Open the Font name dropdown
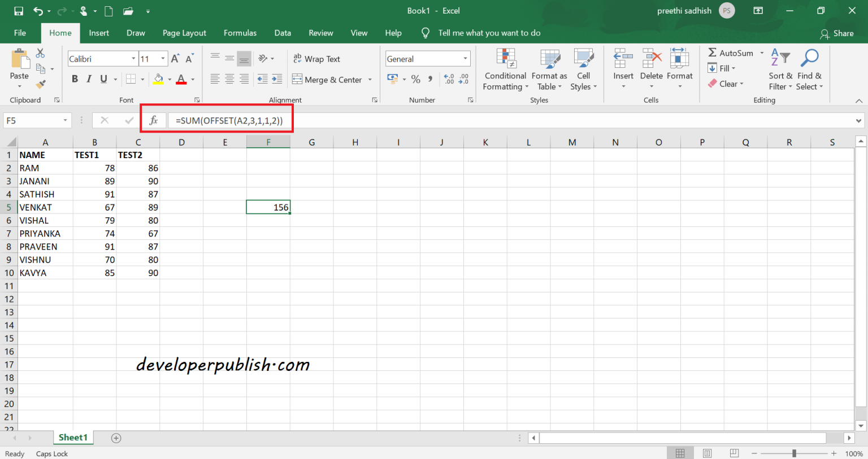Viewport: 868px width, 459px height. click(134, 58)
